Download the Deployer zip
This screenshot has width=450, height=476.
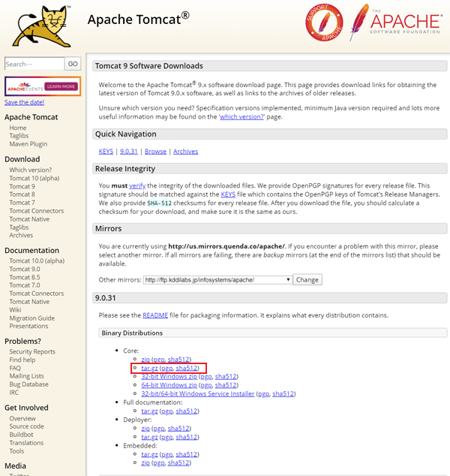point(145,429)
